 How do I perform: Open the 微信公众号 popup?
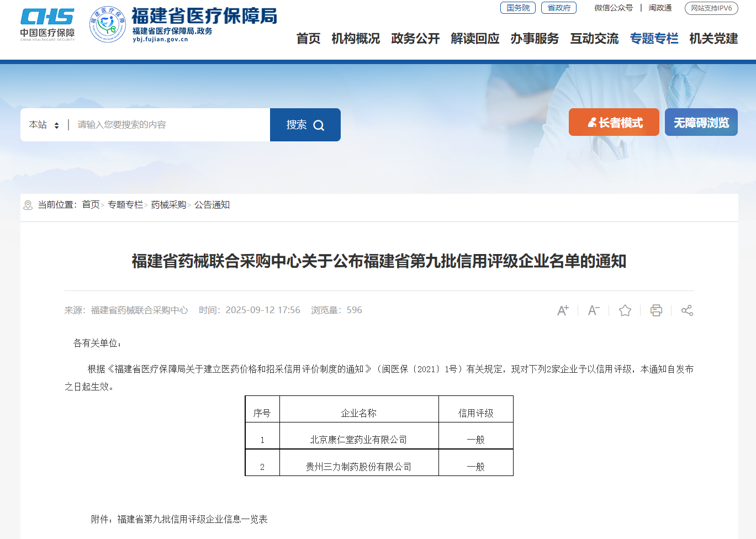pyautogui.click(x=613, y=8)
